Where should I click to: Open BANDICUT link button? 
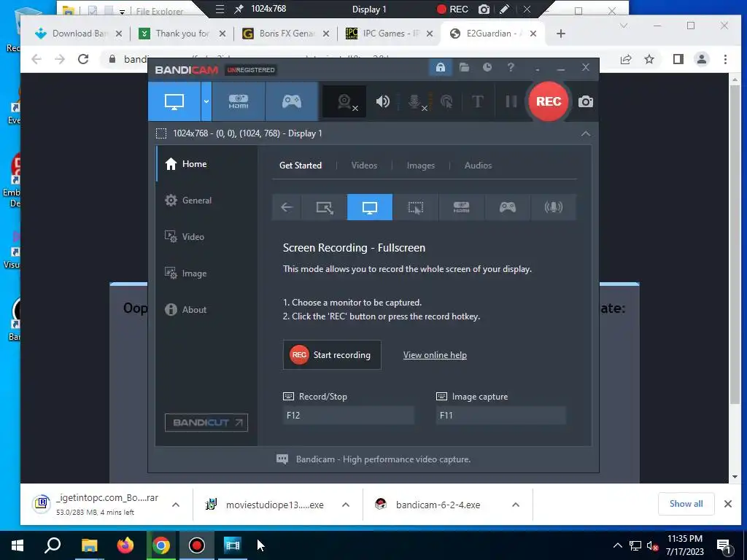coord(206,422)
